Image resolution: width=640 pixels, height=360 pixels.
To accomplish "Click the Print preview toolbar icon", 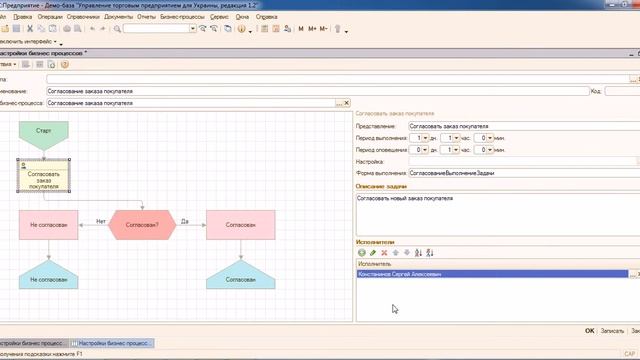I will (78, 29).
